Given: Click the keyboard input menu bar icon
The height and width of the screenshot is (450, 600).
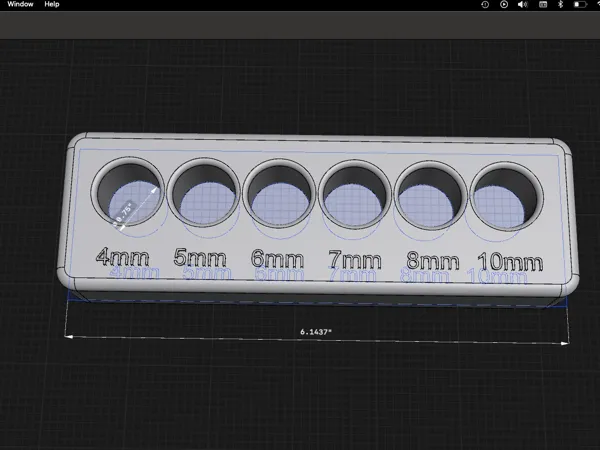Looking at the screenshot, I should pos(543,5).
